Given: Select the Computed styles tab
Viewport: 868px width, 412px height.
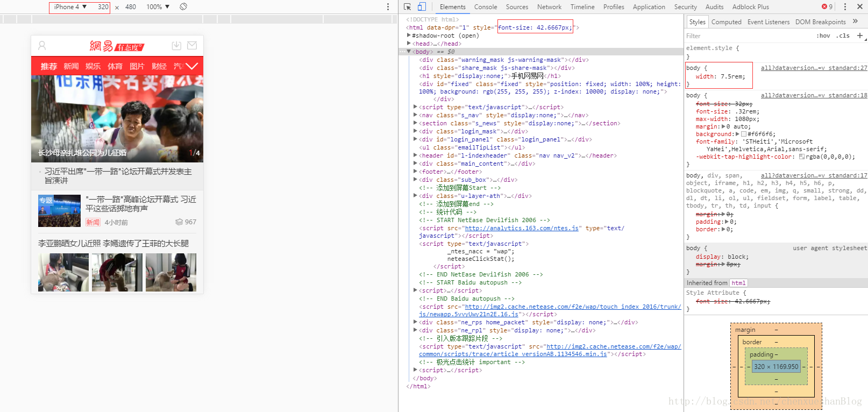Looking at the screenshot, I should click(726, 22).
